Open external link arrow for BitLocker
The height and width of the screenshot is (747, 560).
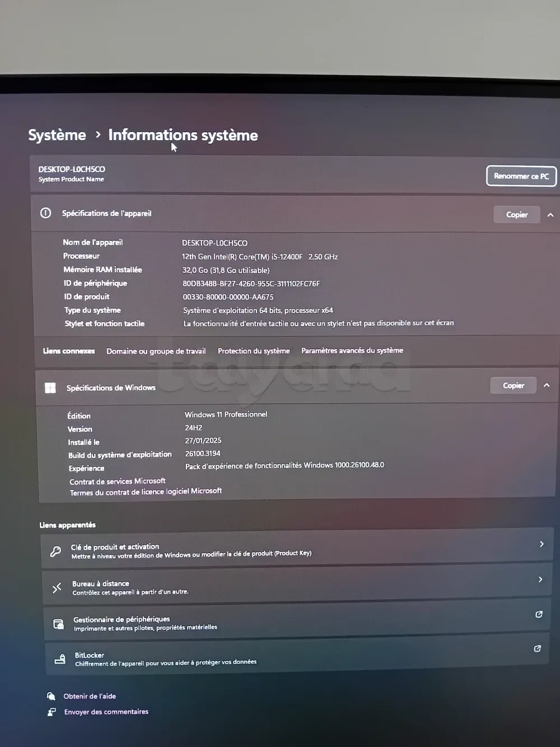[537, 648]
